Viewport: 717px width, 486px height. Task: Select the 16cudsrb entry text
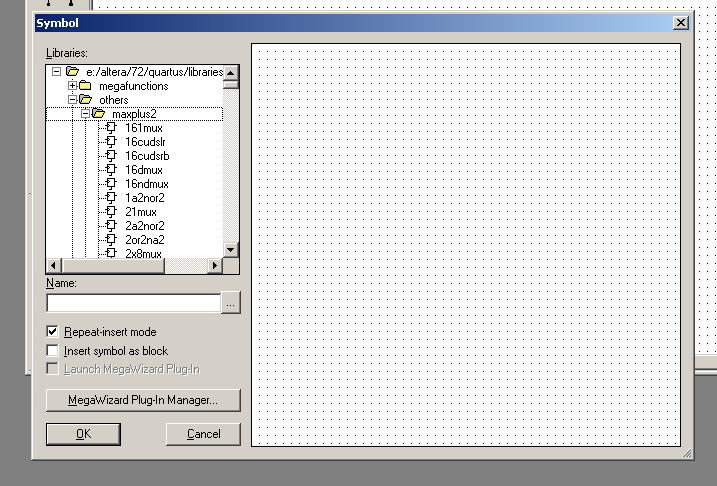point(147,156)
